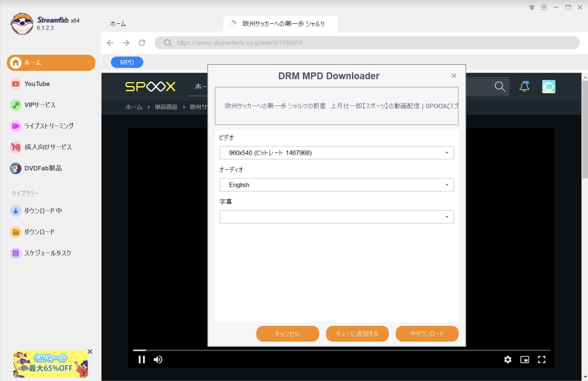Click the StreamFab sloth logo
Viewport: 588px width, 381px height.
(x=22, y=24)
